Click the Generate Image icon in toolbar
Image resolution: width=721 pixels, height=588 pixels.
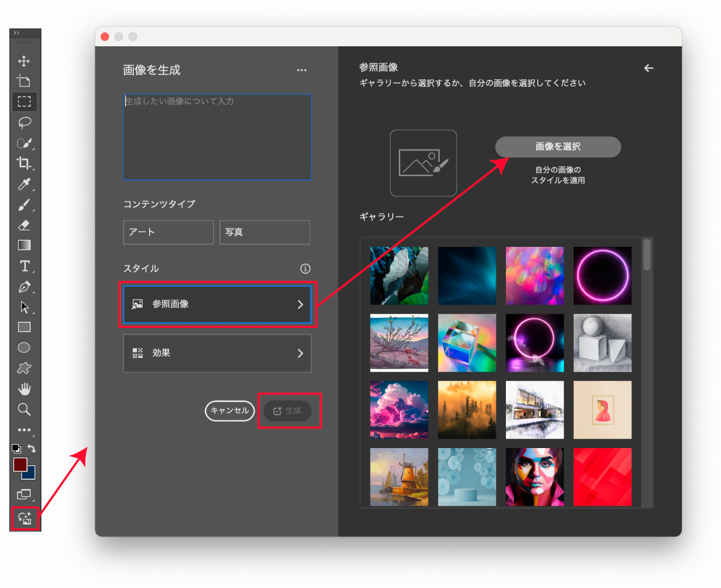coord(25,518)
